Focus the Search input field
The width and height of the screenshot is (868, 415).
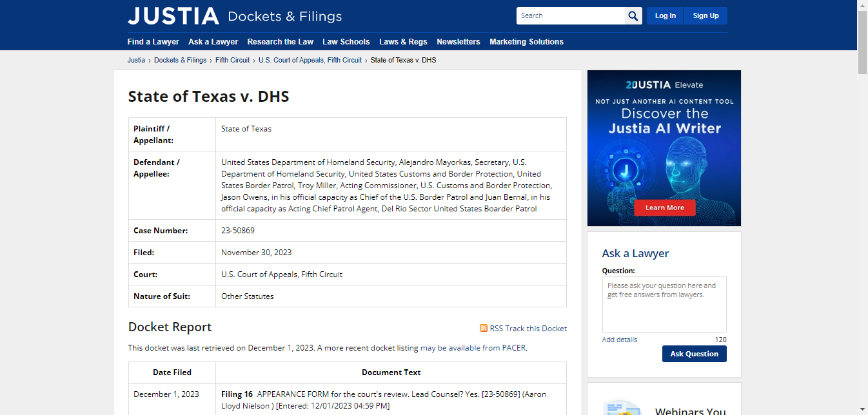click(x=571, y=16)
